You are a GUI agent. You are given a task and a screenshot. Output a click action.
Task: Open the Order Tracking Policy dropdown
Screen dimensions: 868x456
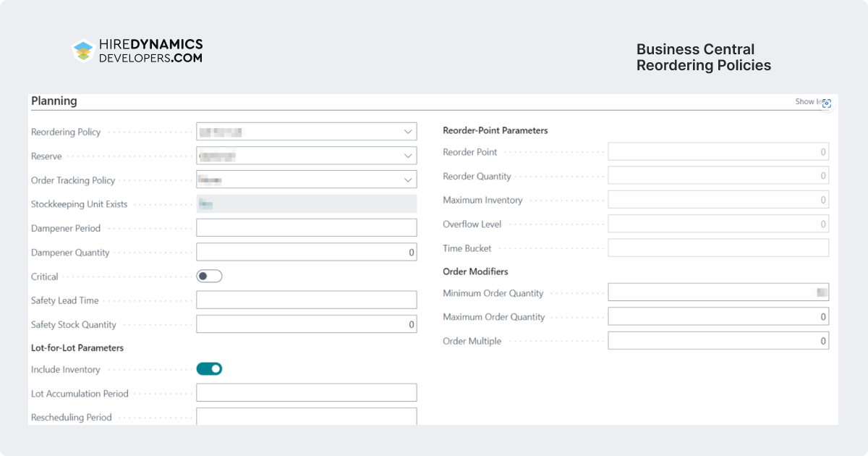click(307, 180)
